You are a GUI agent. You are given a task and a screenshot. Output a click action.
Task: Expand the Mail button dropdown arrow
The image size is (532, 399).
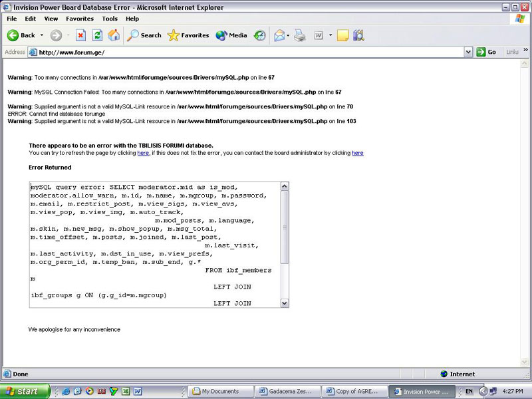(288, 35)
